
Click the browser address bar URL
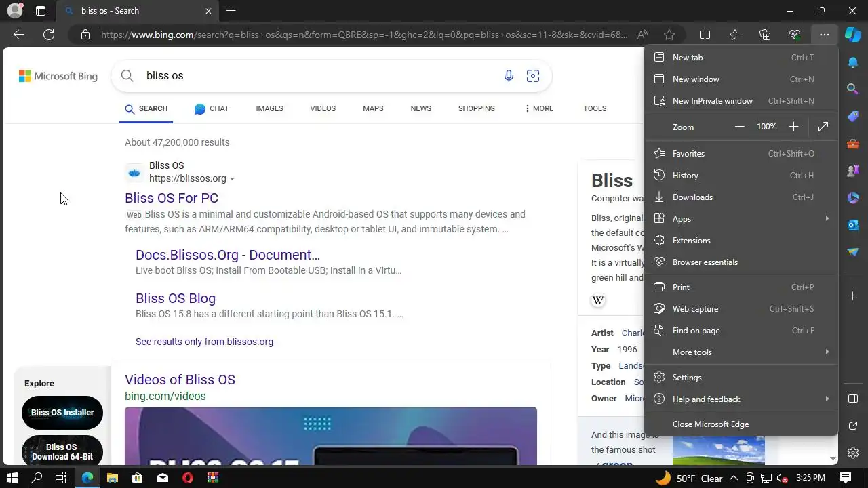coord(364,35)
